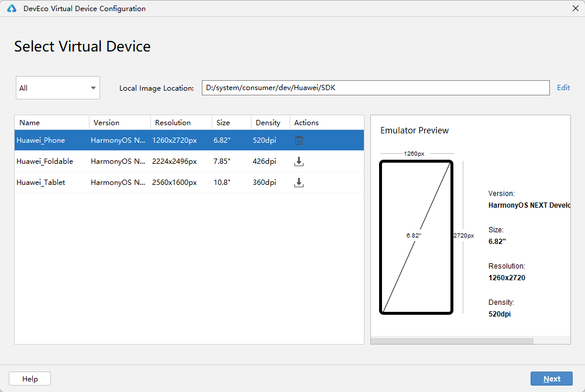The width and height of the screenshot is (585, 392).
Task: Click the DevEco Studio logo icon
Action: 12,9
